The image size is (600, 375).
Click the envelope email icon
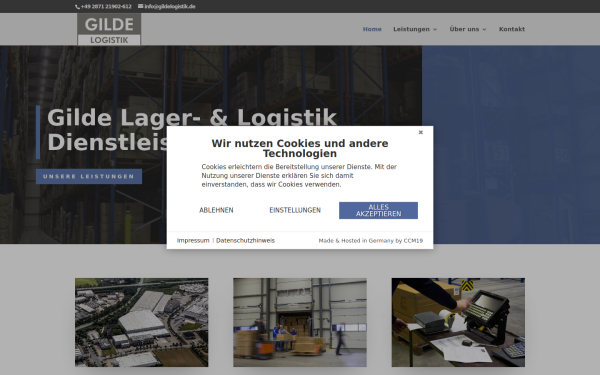click(x=140, y=6)
